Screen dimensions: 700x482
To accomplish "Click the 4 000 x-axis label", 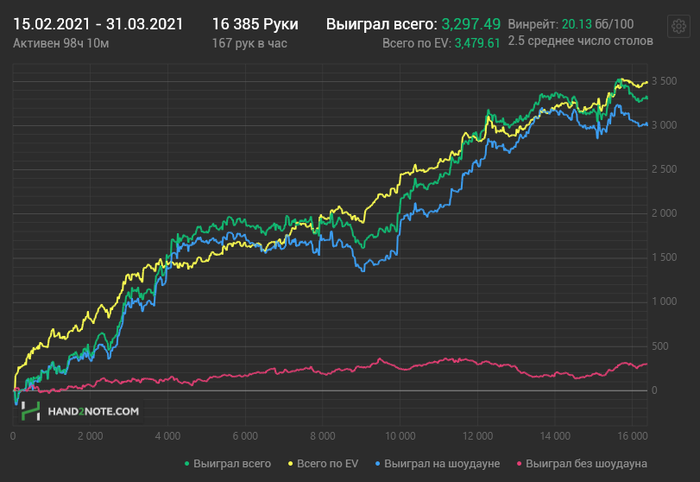I will [168, 436].
